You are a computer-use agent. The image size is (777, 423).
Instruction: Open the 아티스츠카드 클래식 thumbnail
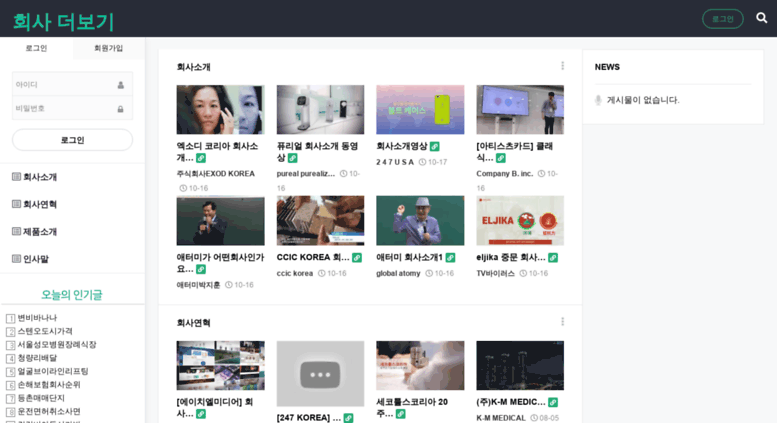click(x=520, y=109)
